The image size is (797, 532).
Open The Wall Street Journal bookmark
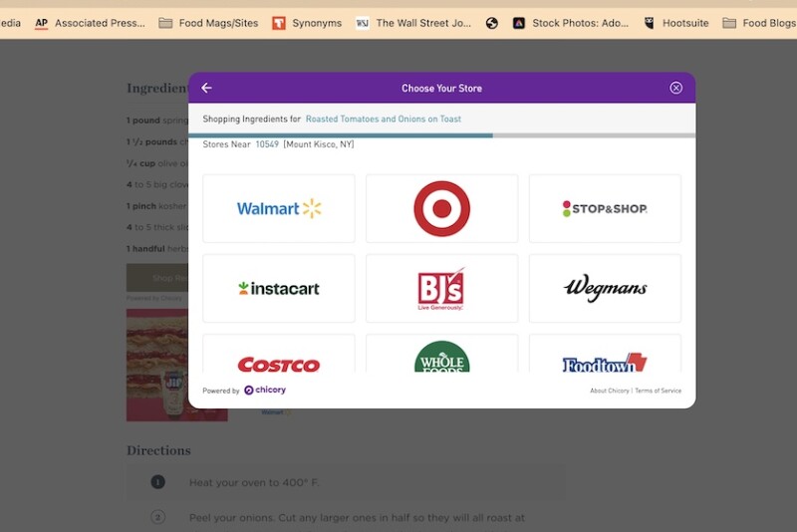pyautogui.click(x=413, y=23)
